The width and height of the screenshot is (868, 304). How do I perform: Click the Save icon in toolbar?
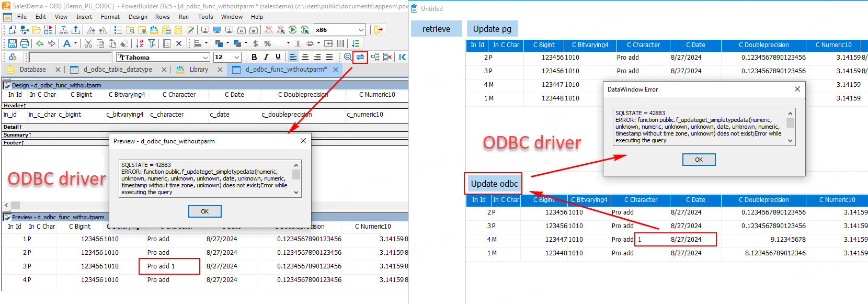coord(12,43)
